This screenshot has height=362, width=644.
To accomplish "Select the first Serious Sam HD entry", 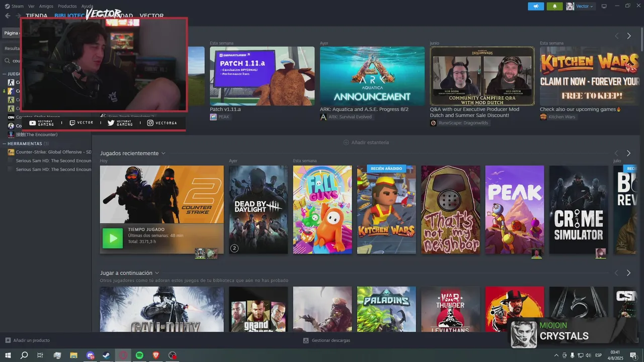I will 53,161.
